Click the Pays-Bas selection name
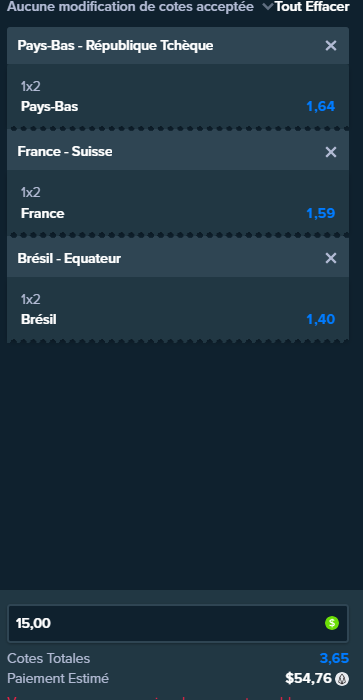This screenshot has height=700, width=363. click(50, 107)
